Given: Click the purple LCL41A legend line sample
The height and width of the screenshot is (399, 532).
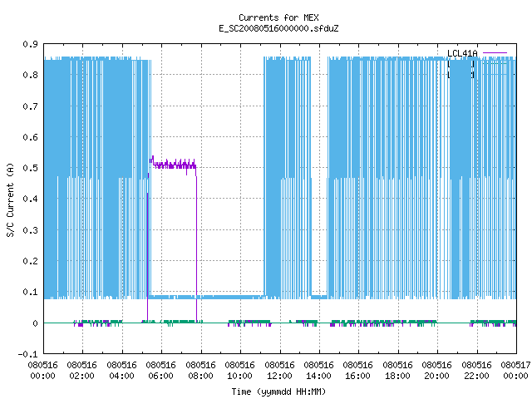Looking at the screenshot, I should (495, 53).
